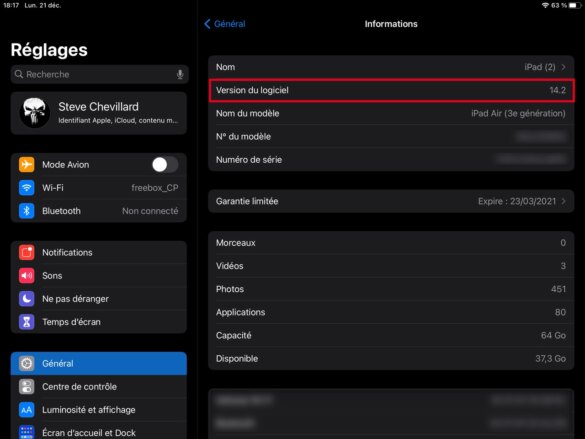Screen dimensions: 585x439
Task: Open Centre de contrôle settings
Action: [x=99, y=386]
